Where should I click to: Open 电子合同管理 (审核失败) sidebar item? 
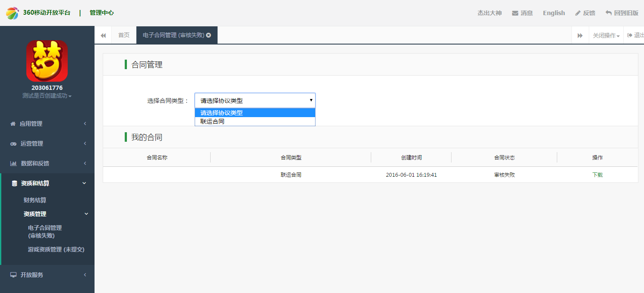(45, 232)
